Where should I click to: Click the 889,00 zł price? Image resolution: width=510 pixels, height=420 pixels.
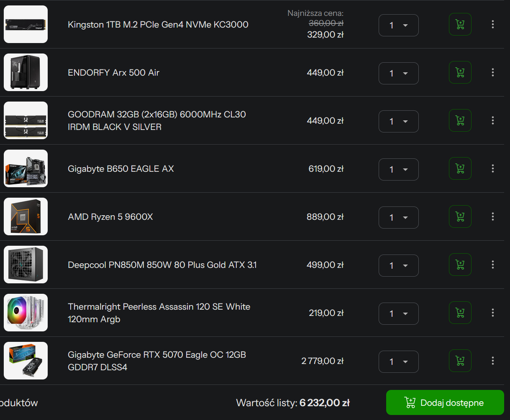325,217
